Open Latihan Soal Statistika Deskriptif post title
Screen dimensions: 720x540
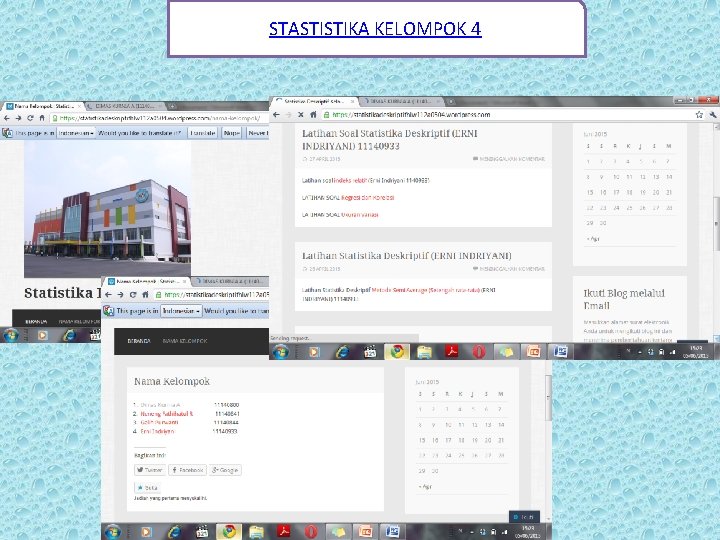click(390, 140)
